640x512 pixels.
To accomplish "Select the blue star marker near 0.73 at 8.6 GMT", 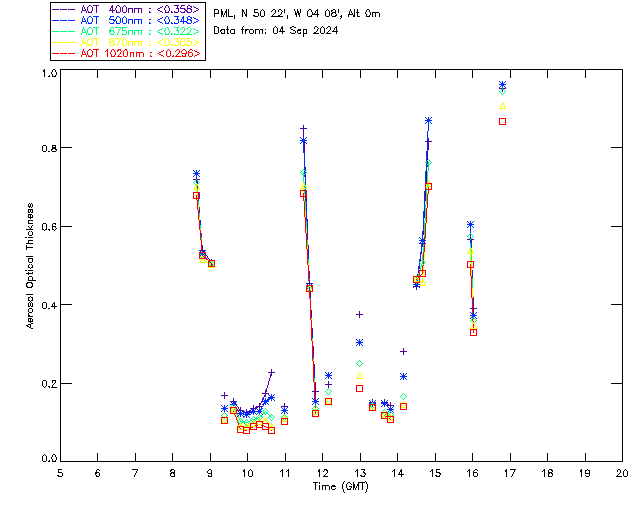I will (x=196, y=174).
